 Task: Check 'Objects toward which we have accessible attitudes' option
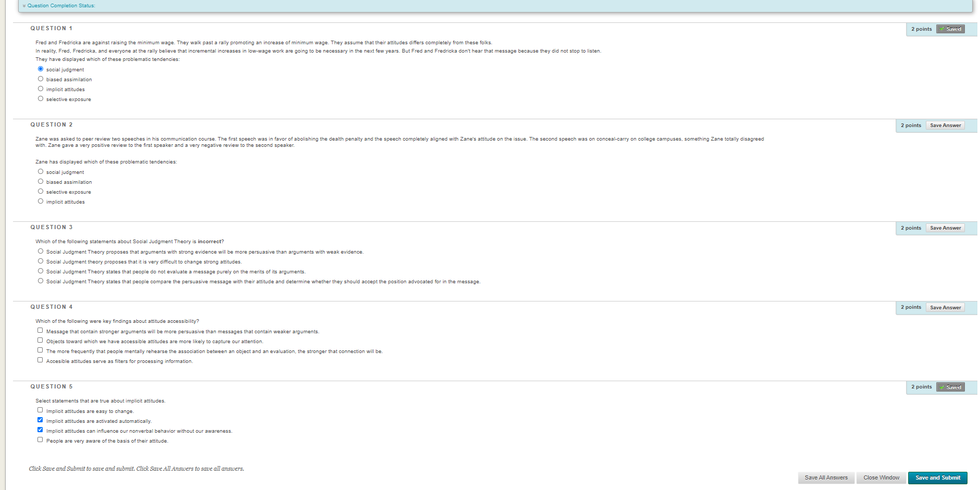pyautogui.click(x=40, y=341)
